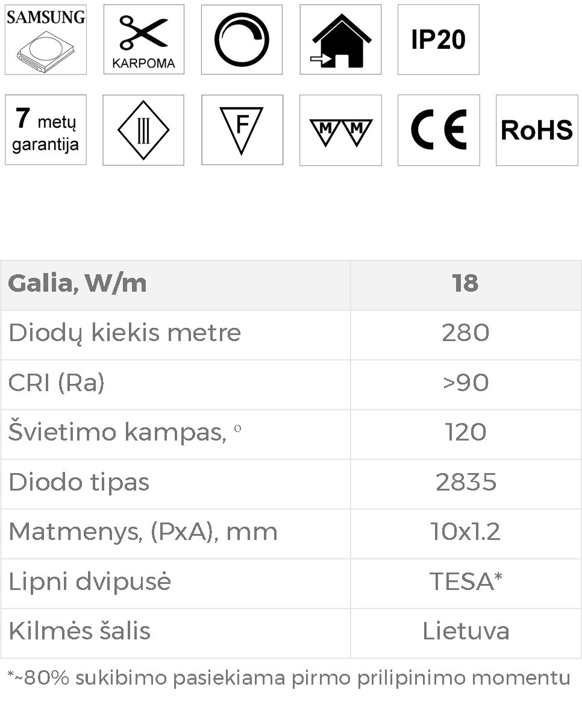Viewport: 582px width, 728px height.
Task: Click the 7 metų garantija badge
Action: pos(46,130)
